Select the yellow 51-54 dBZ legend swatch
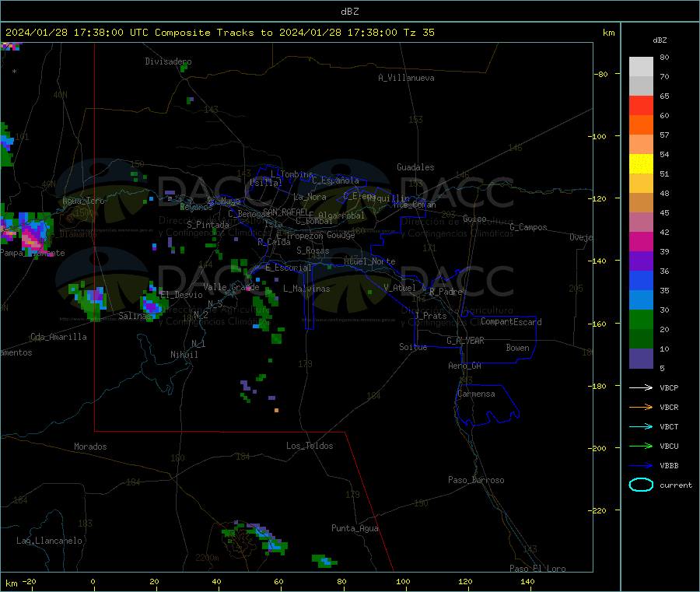The image size is (700, 592). point(641,164)
